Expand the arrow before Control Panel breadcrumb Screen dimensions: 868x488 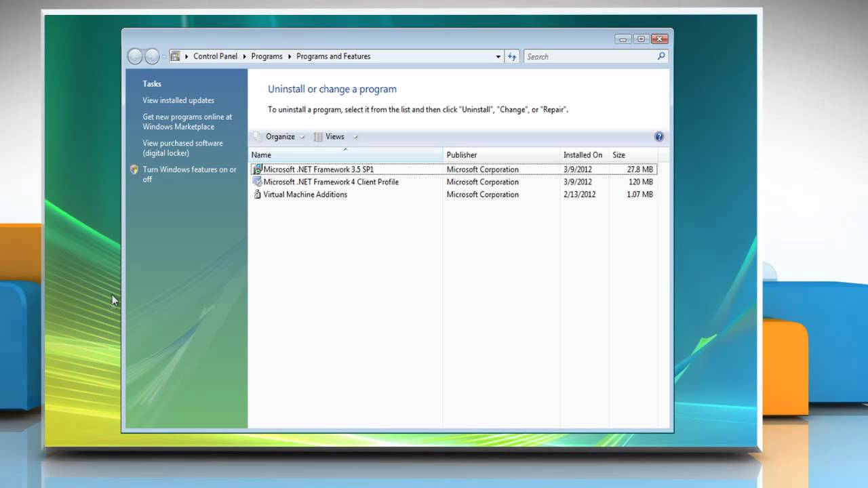[x=186, y=56]
